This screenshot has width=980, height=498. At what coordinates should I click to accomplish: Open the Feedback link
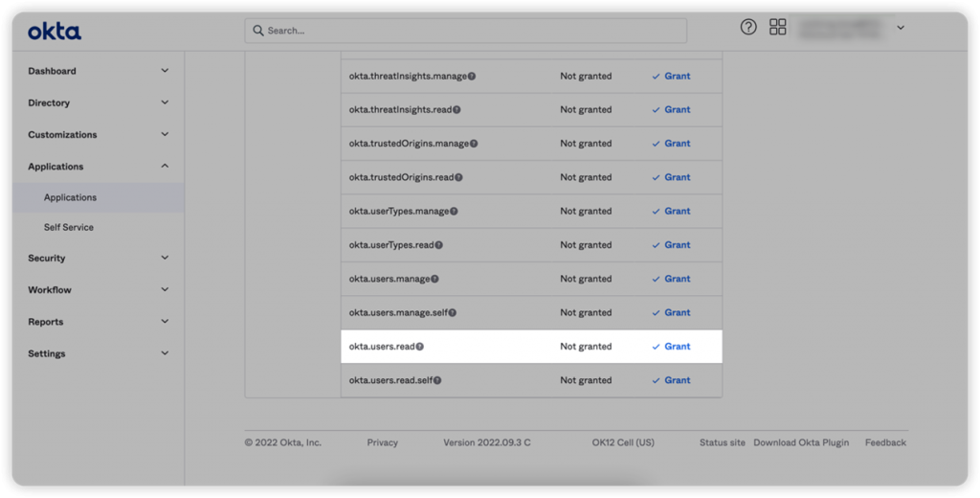pos(885,443)
